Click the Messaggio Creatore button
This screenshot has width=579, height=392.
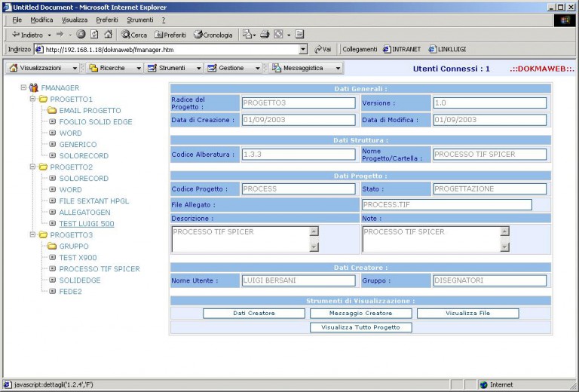[361, 313]
